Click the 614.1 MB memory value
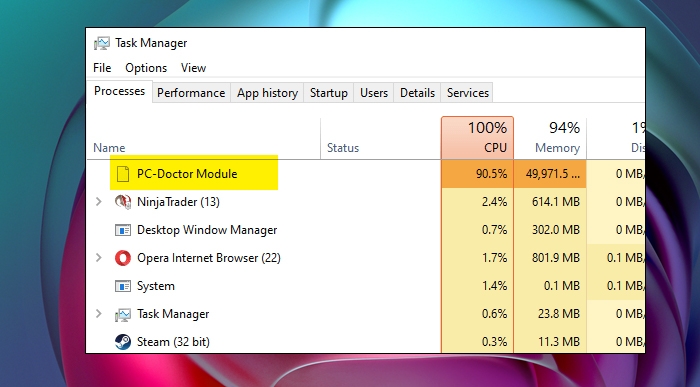Image resolution: width=700 pixels, height=387 pixels. point(556,202)
